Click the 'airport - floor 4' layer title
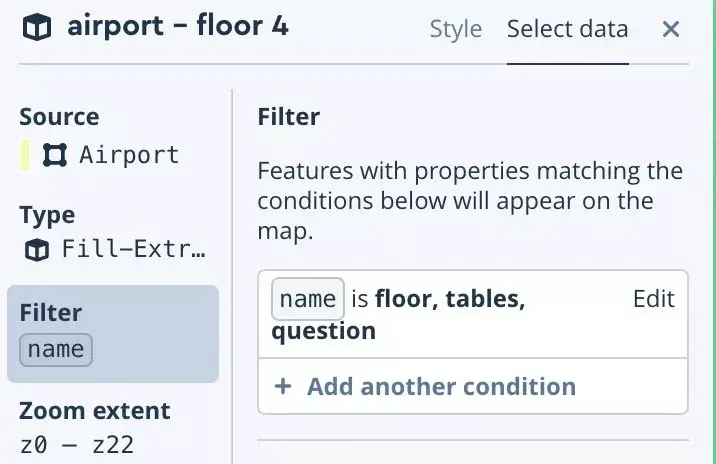Screen dimensions: 716x464 [x=178, y=27]
